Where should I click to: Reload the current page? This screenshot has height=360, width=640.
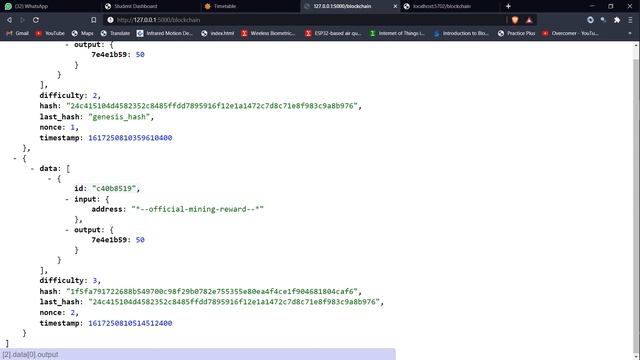click(x=36, y=20)
